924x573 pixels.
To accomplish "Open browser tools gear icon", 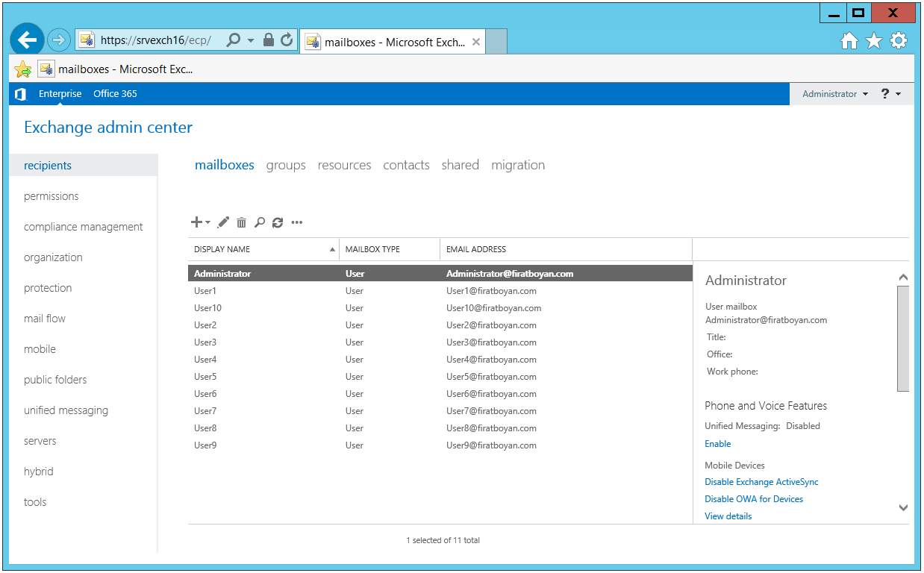I will pyautogui.click(x=899, y=41).
